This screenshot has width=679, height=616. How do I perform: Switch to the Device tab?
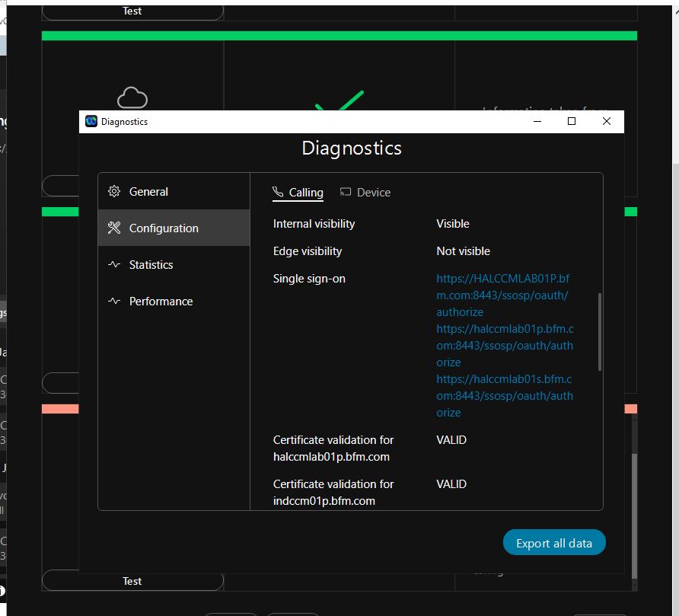(372, 192)
